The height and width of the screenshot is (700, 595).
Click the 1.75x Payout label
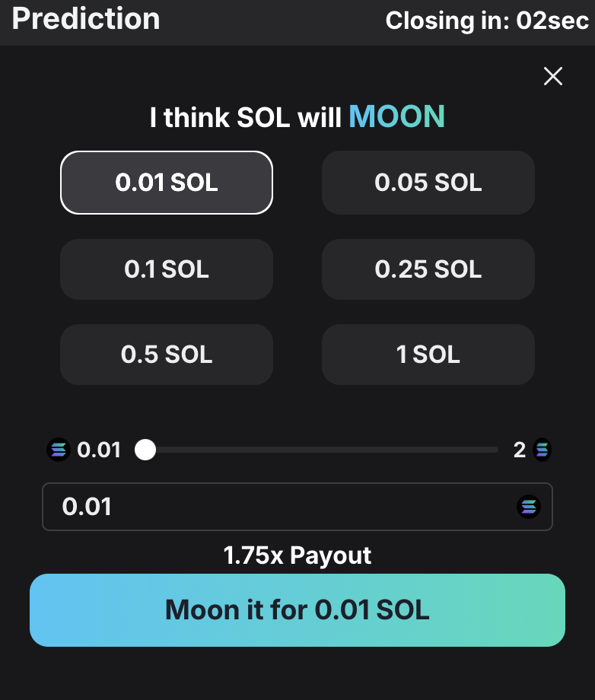tap(297, 555)
